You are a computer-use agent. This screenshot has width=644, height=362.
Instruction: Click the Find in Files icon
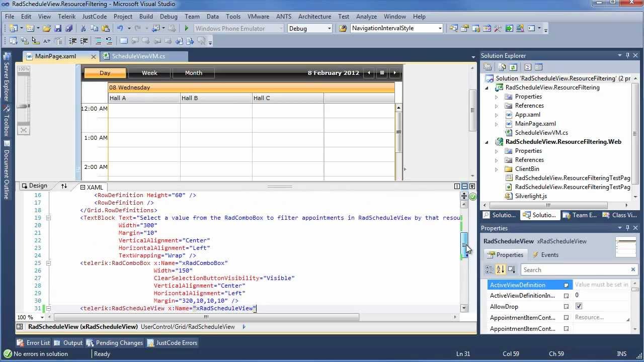pyautogui.click(x=343, y=29)
